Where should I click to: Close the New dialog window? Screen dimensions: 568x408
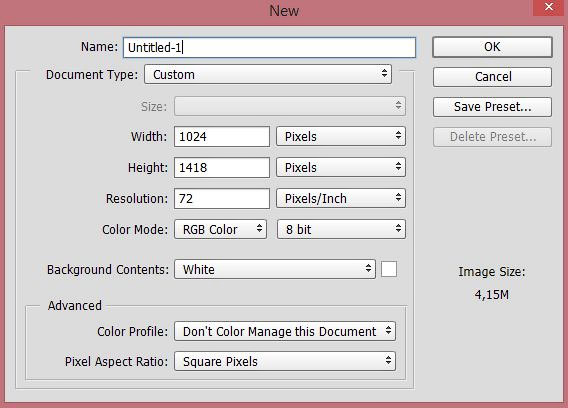point(549,7)
